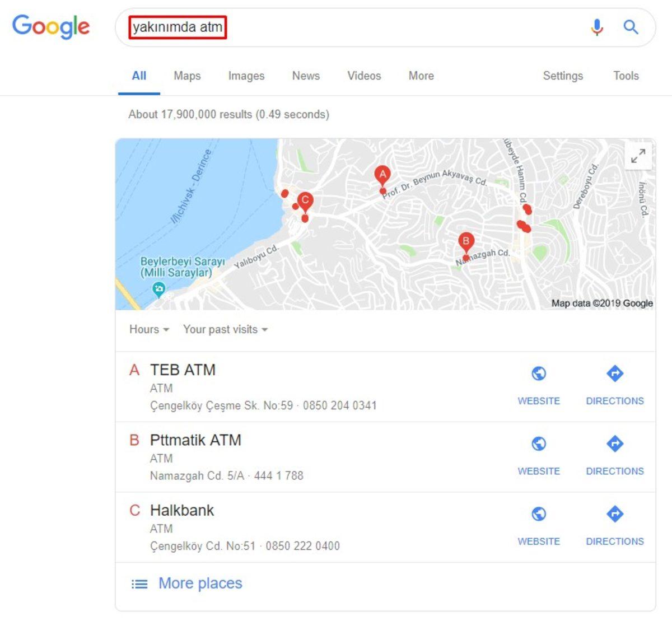Screen dimensions: 672x621
Task: Open the More results menu
Action: 421,76
